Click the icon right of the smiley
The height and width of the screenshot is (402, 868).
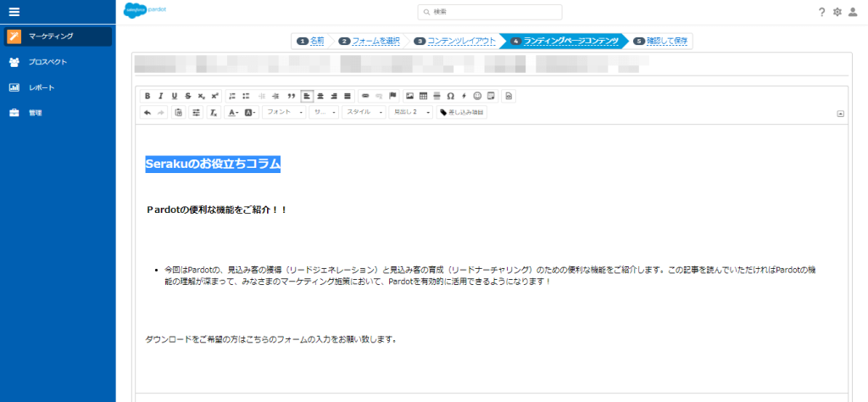[x=491, y=96]
